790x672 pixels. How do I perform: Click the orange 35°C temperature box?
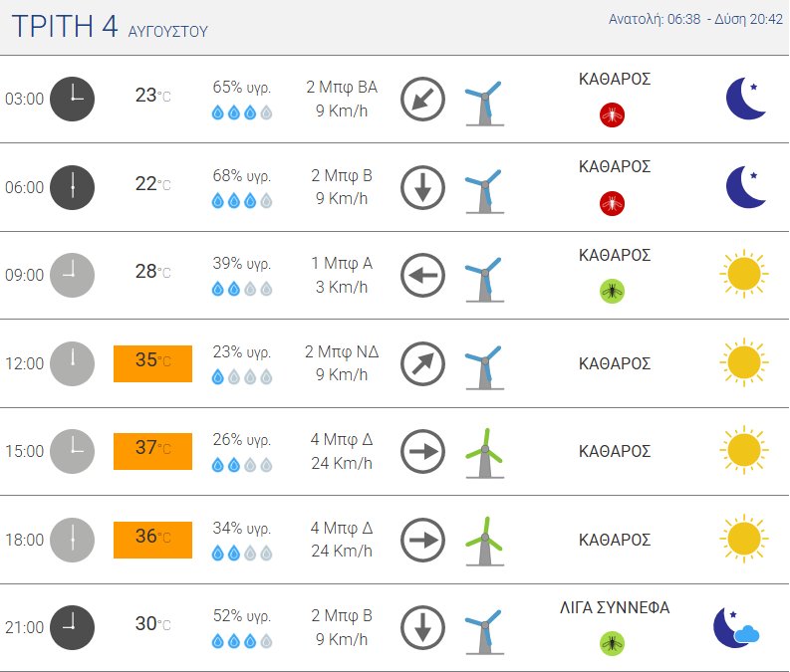pyautogui.click(x=152, y=363)
